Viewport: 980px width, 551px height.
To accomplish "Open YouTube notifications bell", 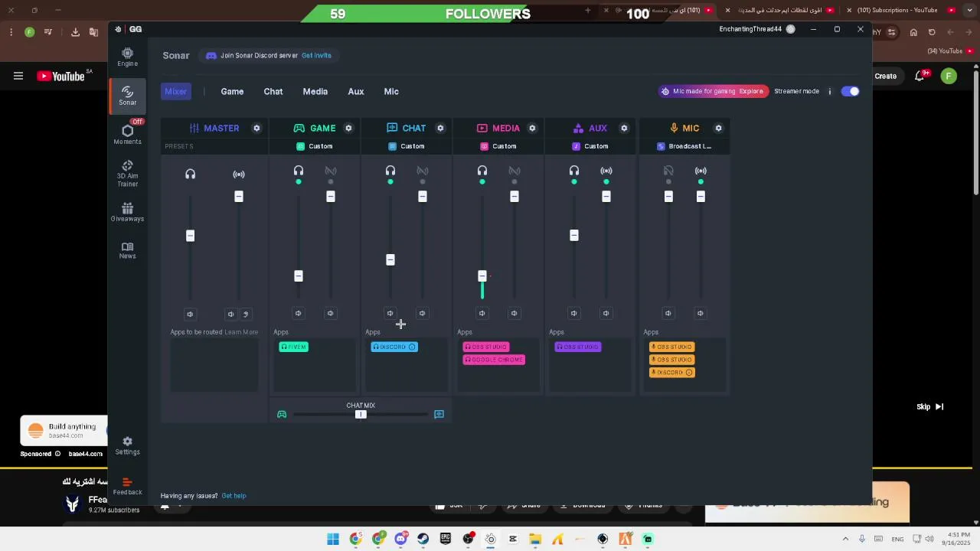I will coord(920,76).
